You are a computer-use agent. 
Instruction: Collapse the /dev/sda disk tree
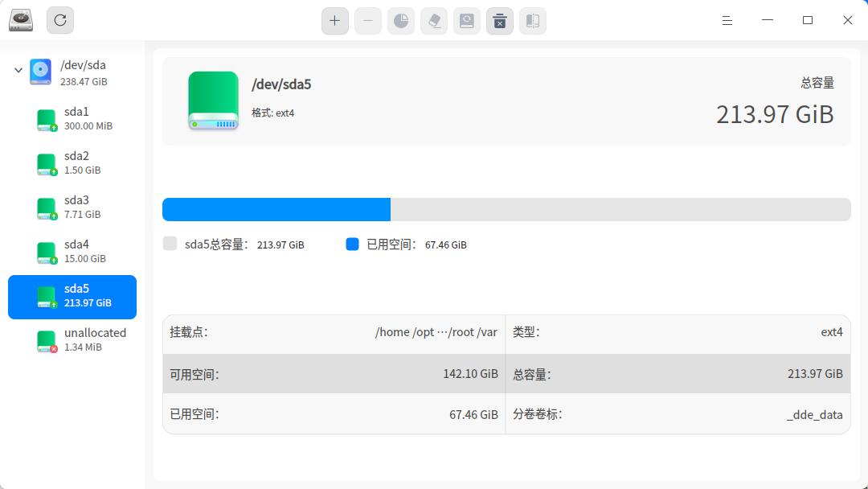point(18,70)
